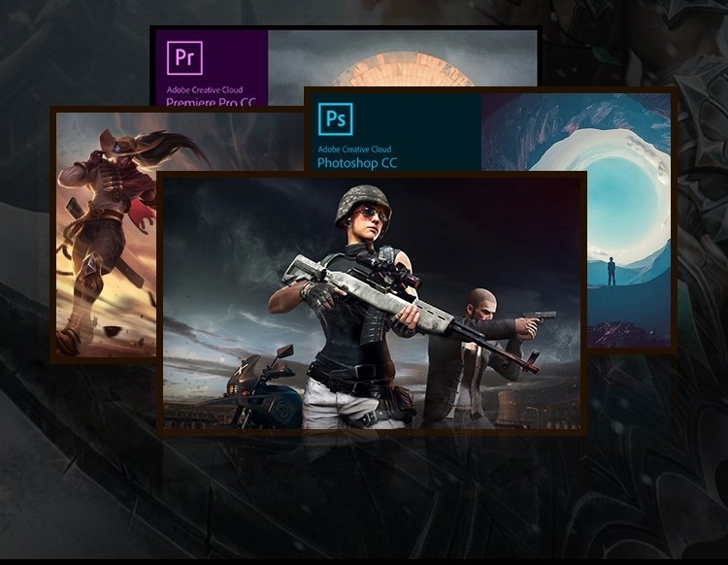Click the purple Pr Premiere logo icon
The width and height of the screenshot is (728, 565).
click(x=184, y=58)
